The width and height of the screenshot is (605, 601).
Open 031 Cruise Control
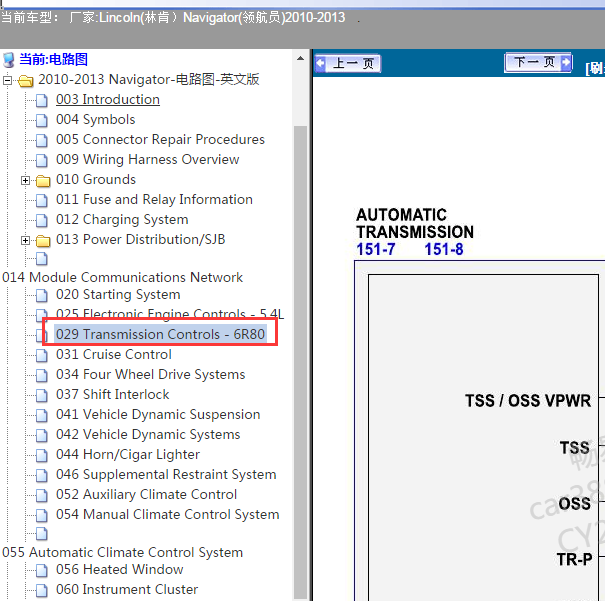click(113, 355)
